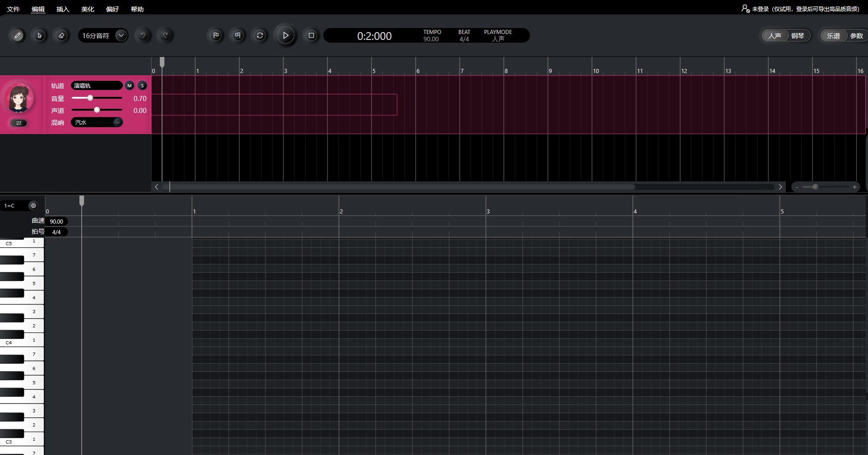The image size is (868, 455).
Task: Click the PLAYMODE 人声 indicator
Action: (498, 39)
